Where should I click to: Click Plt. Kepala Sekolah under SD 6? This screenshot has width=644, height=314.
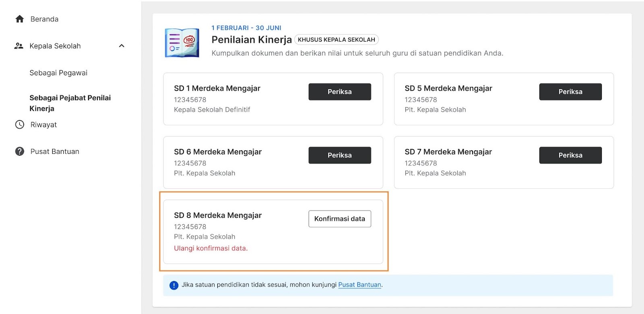(x=204, y=173)
